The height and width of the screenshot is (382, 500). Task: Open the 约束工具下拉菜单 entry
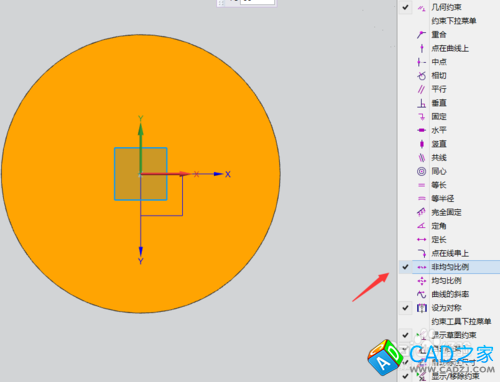point(461,322)
